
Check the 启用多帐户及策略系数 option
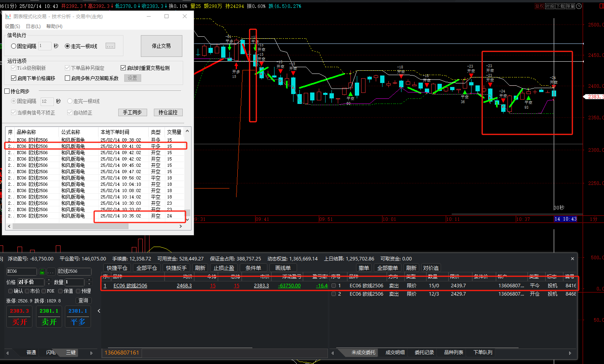tap(68, 78)
